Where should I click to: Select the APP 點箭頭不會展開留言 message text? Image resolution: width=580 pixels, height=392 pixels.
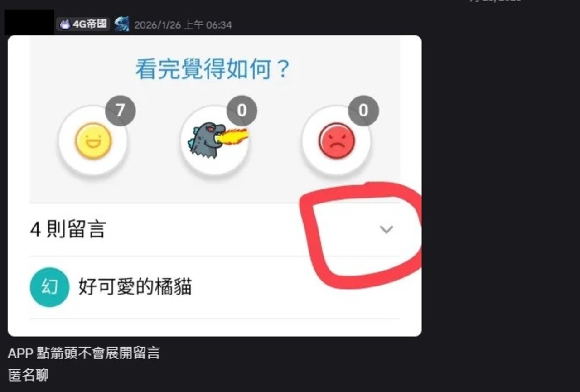(84, 353)
